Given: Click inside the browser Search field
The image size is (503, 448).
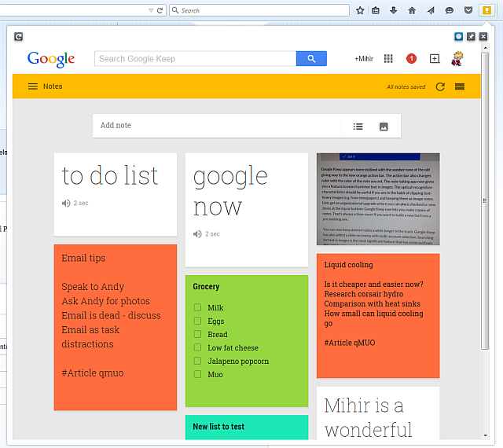Looking at the screenshot, I should [x=259, y=10].
